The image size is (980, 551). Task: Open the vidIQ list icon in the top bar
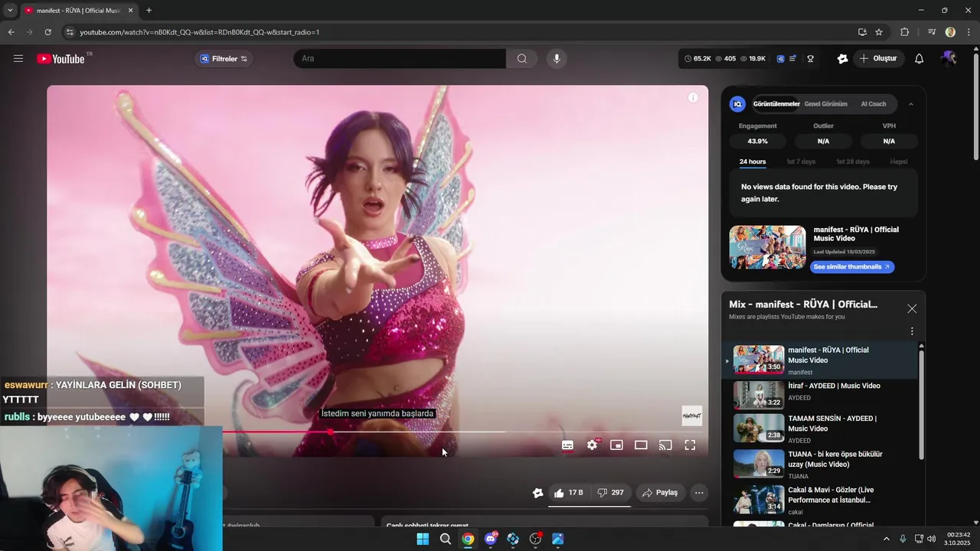[x=792, y=59]
